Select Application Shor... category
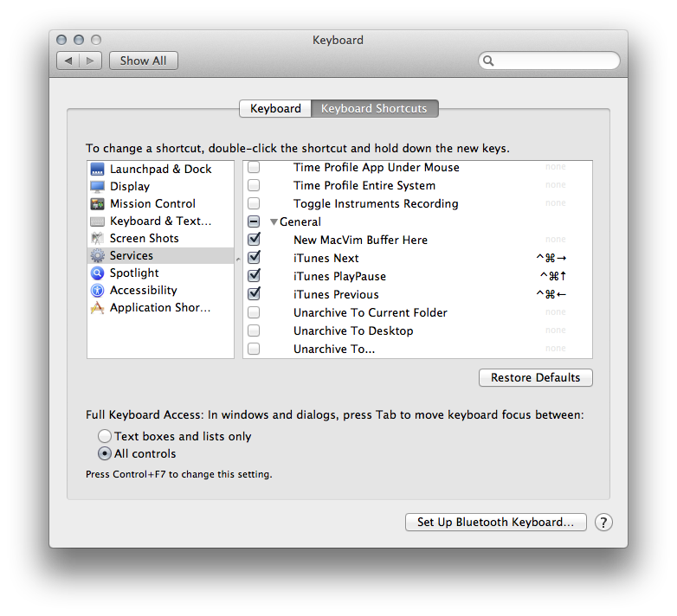The width and height of the screenshot is (677, 616). [161, 308]
